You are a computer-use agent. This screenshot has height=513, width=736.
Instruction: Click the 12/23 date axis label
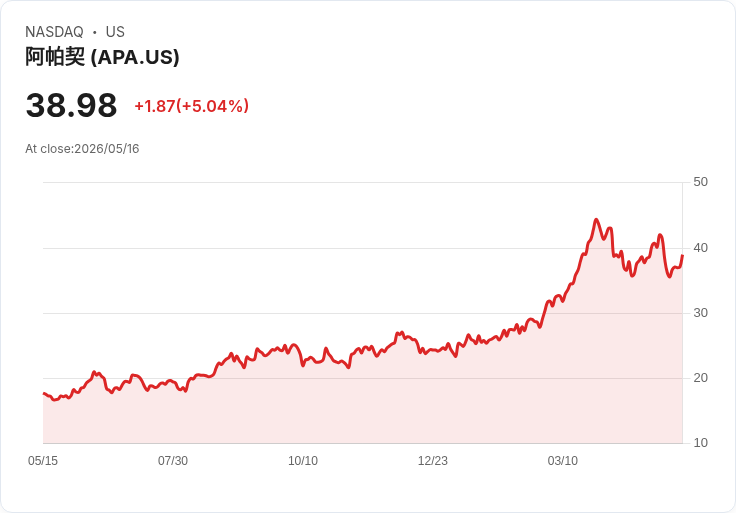click(x=433, y=461)
